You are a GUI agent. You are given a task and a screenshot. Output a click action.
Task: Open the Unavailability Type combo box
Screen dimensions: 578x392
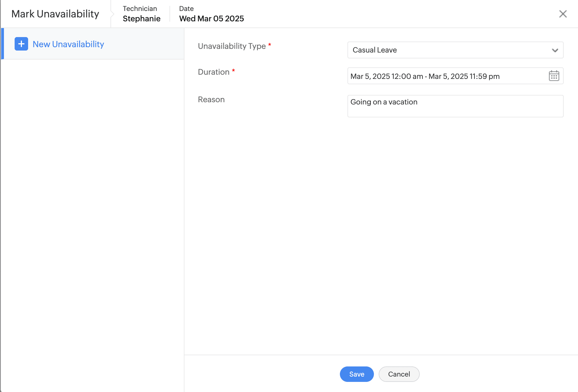450,50
